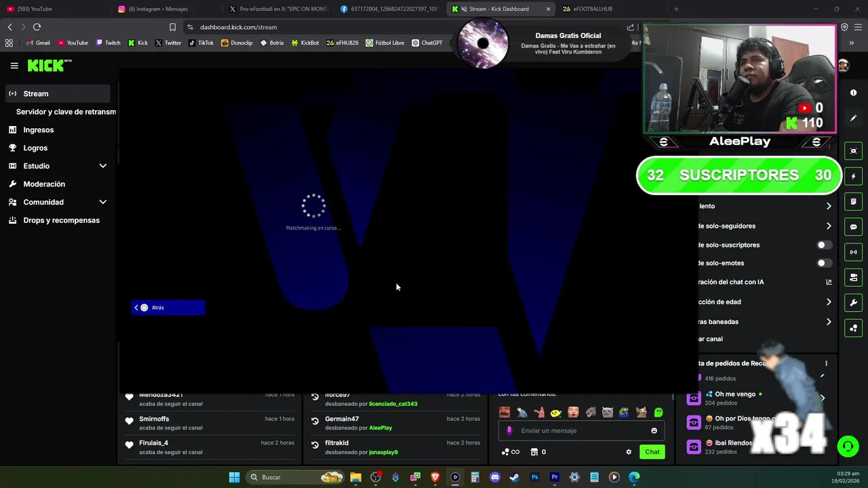Bookmark this page icon
Viewport: 868px width, 488px height.
[x=172, y=27]
